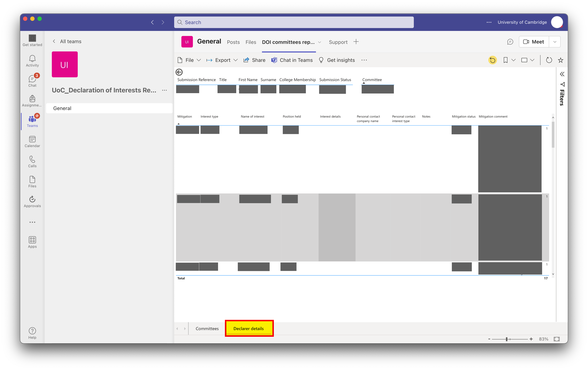
Task: Click Get insights
Action: coord(337,60)
